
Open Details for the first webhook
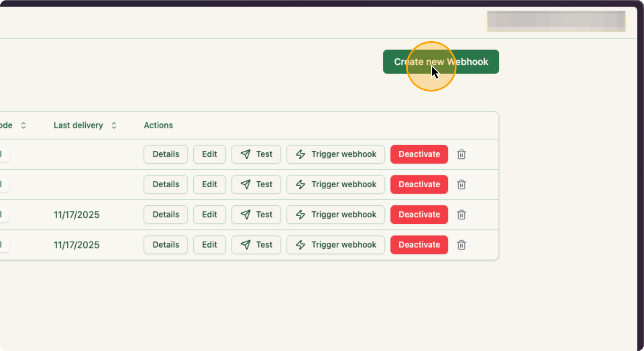click(x=165, y=154)
